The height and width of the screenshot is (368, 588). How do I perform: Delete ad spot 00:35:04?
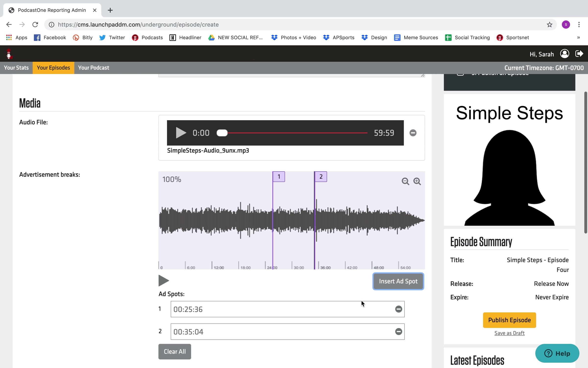point(399,332)
